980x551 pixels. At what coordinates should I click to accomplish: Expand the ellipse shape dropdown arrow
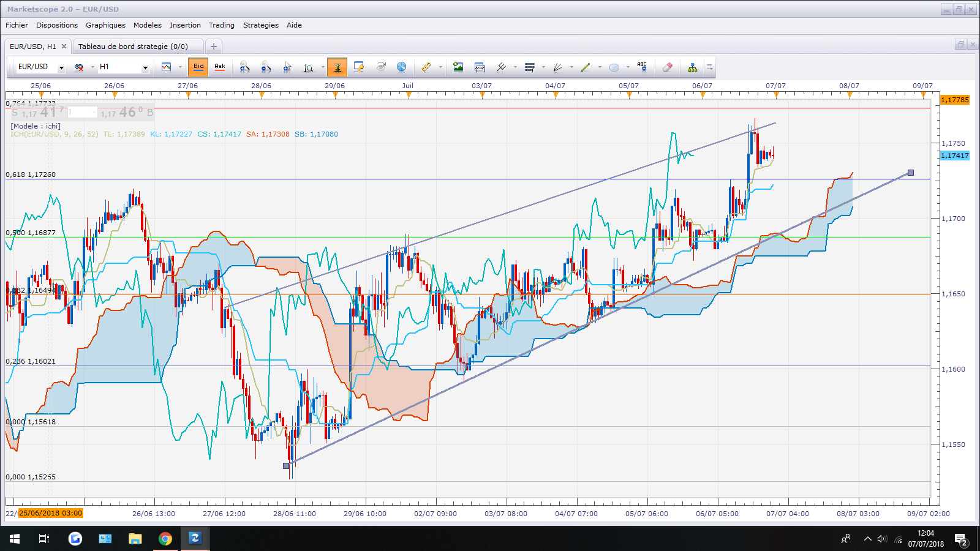coord(628,67)
